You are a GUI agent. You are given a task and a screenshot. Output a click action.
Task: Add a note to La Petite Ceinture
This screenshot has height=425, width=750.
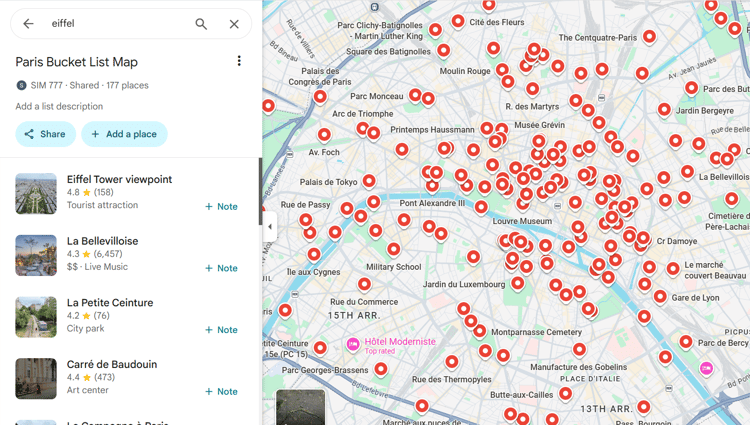coord(221,330)
